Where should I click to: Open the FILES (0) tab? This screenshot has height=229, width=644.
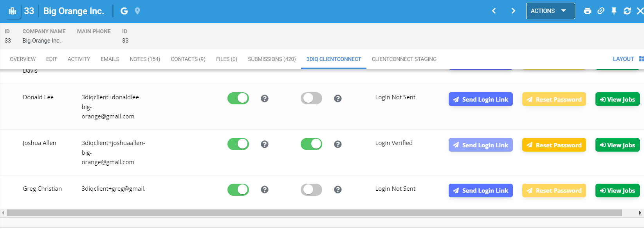tap(227, 59)
